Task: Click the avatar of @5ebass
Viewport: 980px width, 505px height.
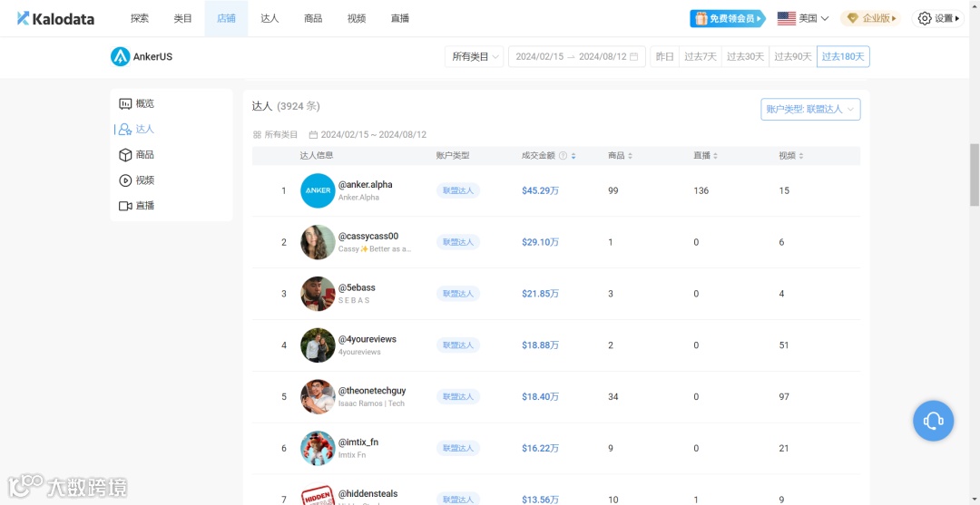Action: (x=318, y=294)
